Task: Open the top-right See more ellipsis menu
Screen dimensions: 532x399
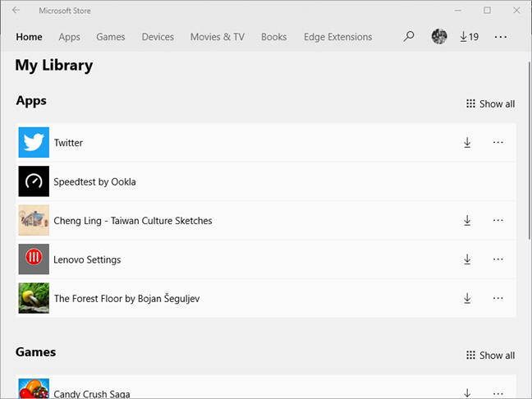Action: (501, 37)
